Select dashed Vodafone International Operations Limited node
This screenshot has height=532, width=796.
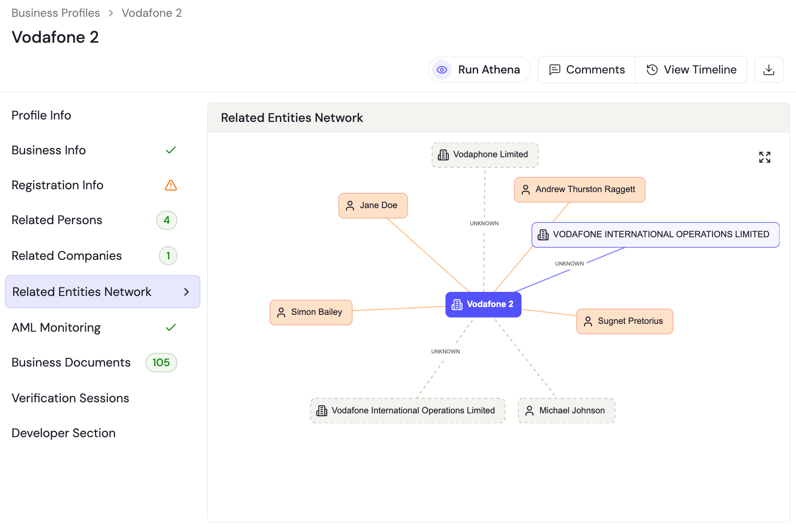[407, 410]
